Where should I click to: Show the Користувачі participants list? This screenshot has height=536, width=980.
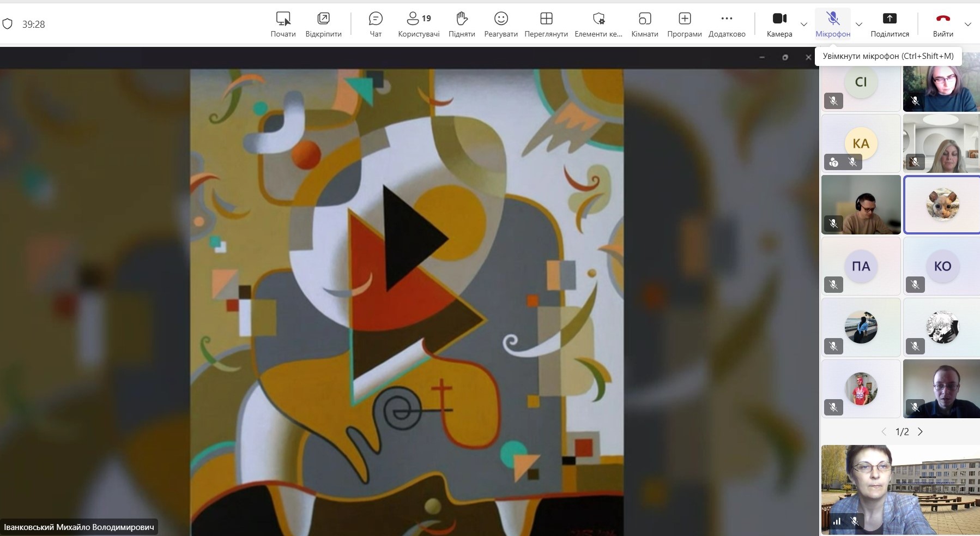click(x=419, y=24)
